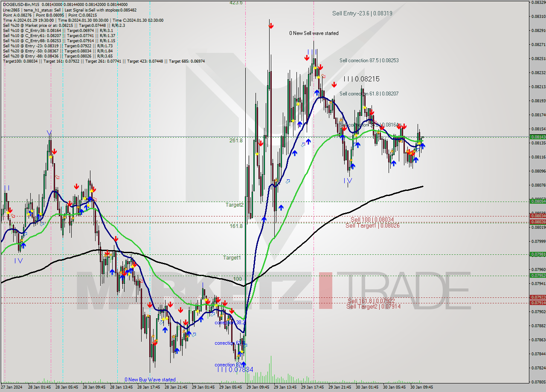Click the 261.8 Fibonacci level label
Viewport: 546px width, 392px height.
coord(236,140)
